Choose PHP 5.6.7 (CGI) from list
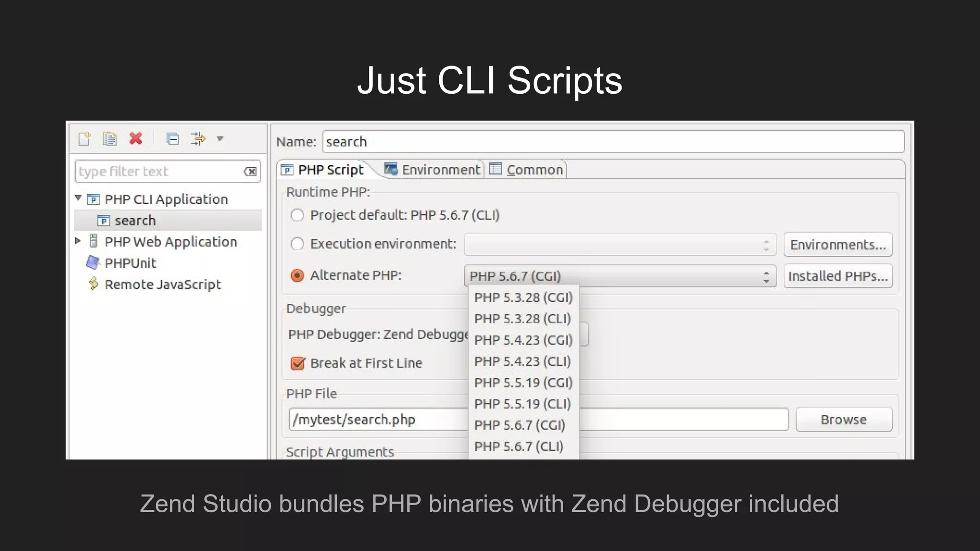The image size is (980, 551). (x=523, y=425)
